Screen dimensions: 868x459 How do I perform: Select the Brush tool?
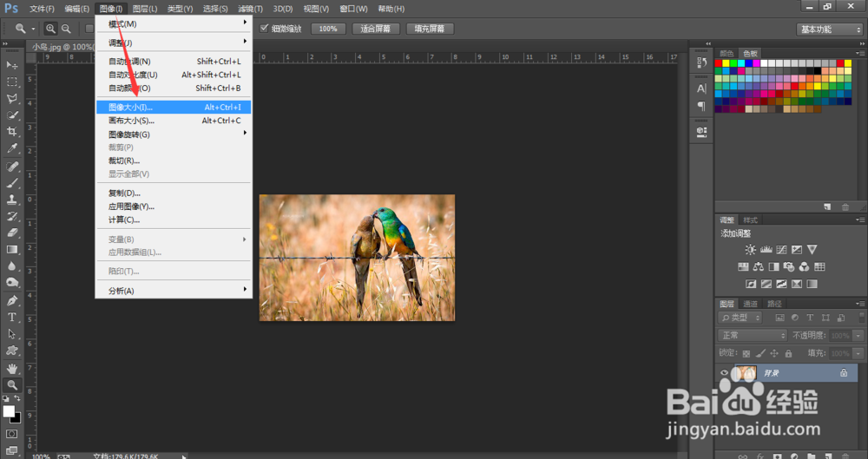click(11, 183)
